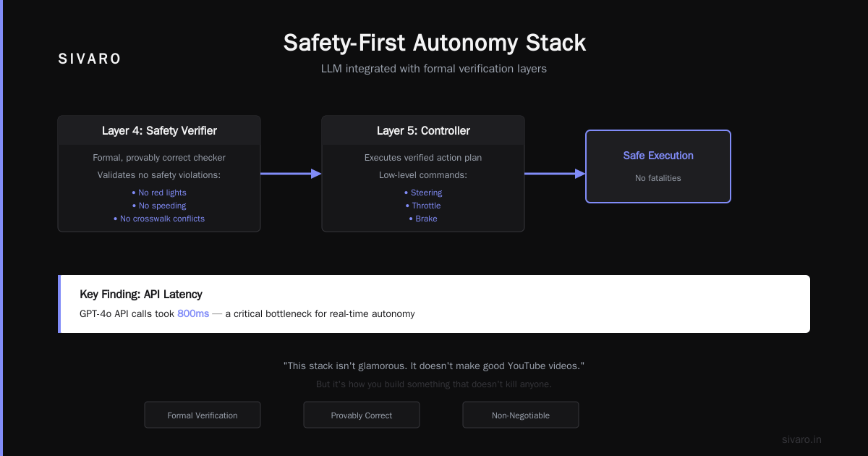868x456 pixels.
Task: Click the SIVARO logo text
Action: pyautogui.click(x=90, y=59)
